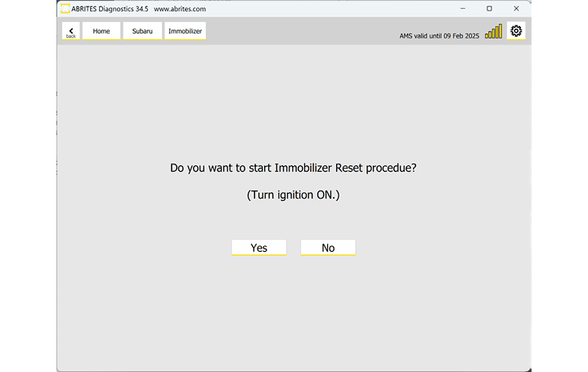Click the 09 Feb 2025 expiry date
This screenshot has height=372, width=588.
pos(461,36)
